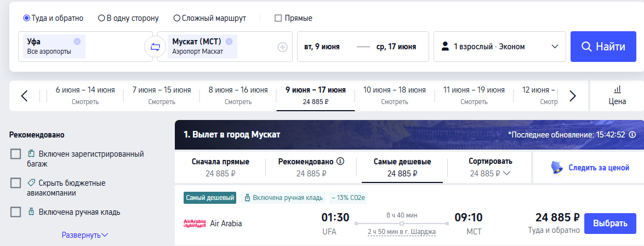Remove Уфа from the origin field
644x246 pixels.
[77, 41]
